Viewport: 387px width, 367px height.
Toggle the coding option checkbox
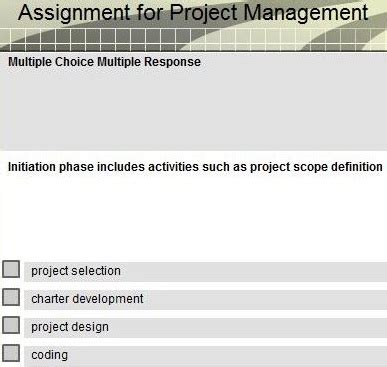pos(11,353)
